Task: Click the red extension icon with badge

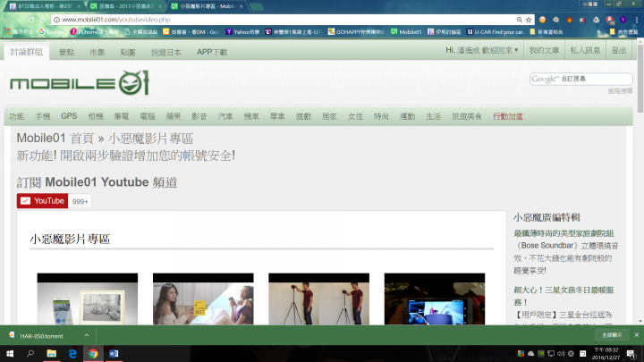Action: click(610, 20)
